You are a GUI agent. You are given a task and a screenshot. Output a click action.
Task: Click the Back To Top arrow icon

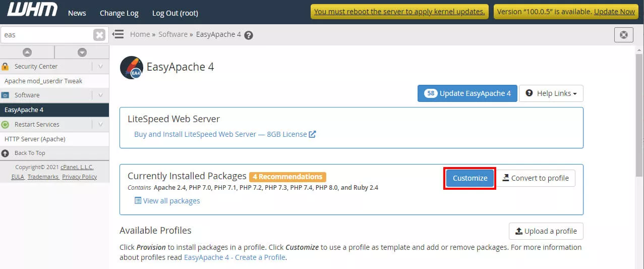click(5, 153)
